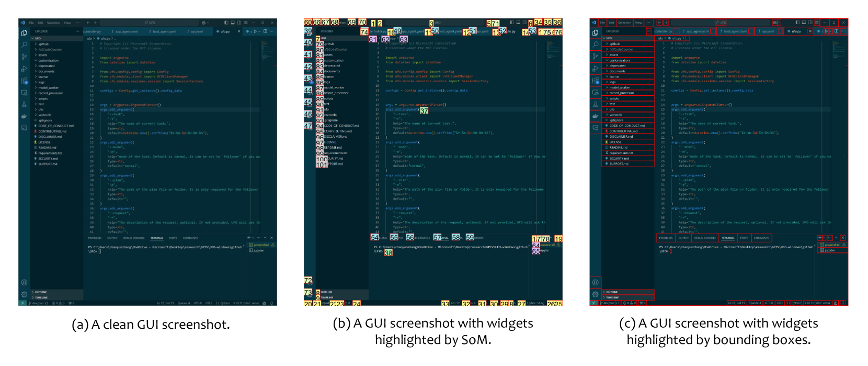868x366 pixels.
Task: Expand the documents folder in leftmost Explorer
Action: coord(46,71)
